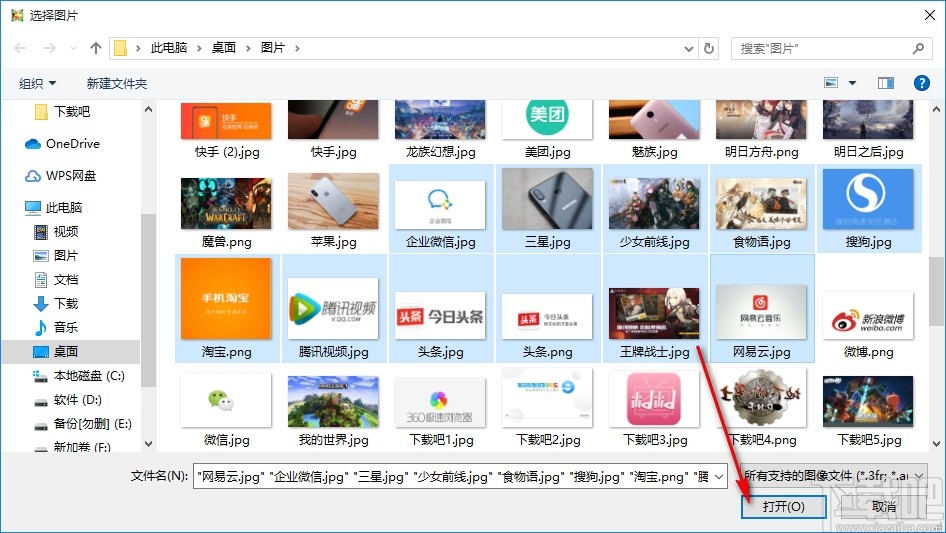Click the search 图片 box
The image size is (946, 533).
point(830,48)
